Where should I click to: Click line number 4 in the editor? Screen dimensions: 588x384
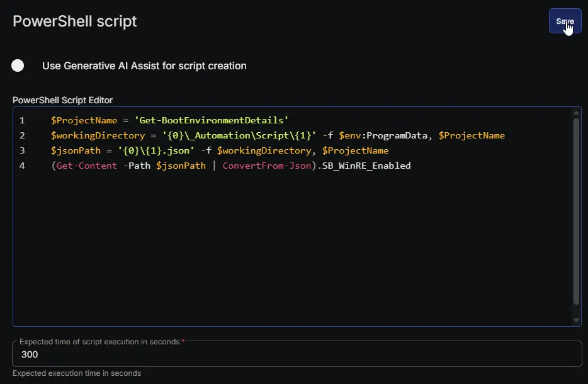click(22, 166)
